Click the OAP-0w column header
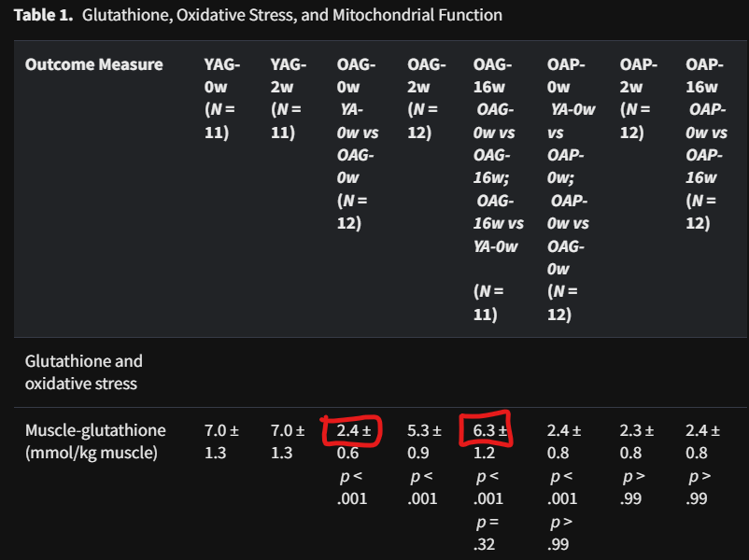 pyautogui.click(x=572, y=189)
